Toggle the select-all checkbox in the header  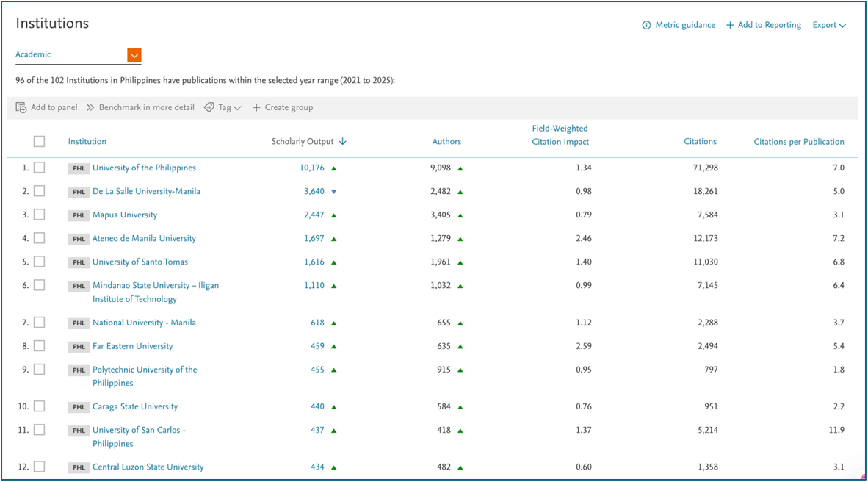(39, 141)
